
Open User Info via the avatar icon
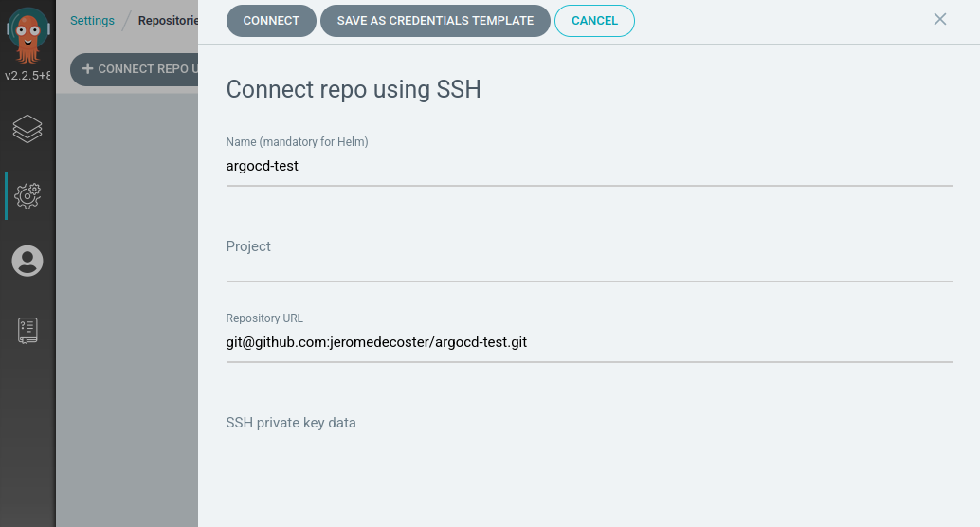click(27, 261)
